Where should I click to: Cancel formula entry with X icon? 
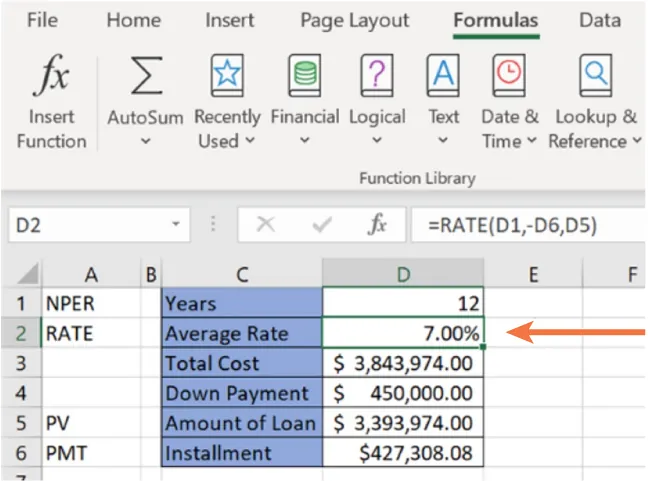click(265, 225)
